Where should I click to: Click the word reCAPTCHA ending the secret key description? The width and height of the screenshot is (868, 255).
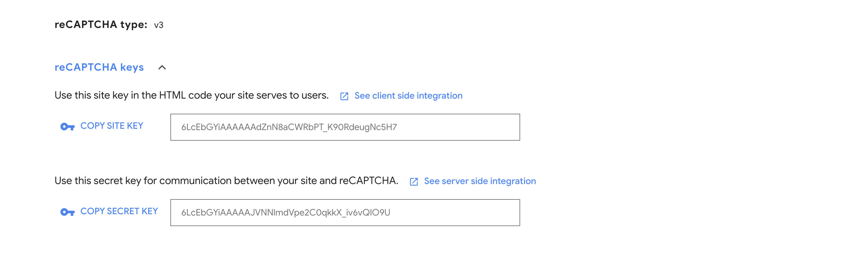(x=369, y=181)
